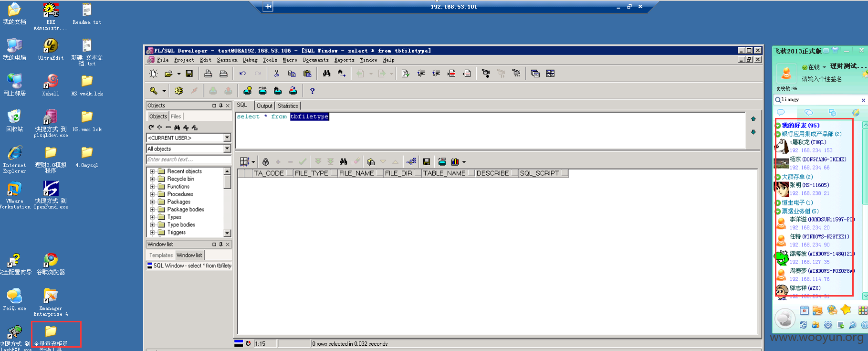Open the 谷歌浏览器 desktop shortcut

point(51,264)
